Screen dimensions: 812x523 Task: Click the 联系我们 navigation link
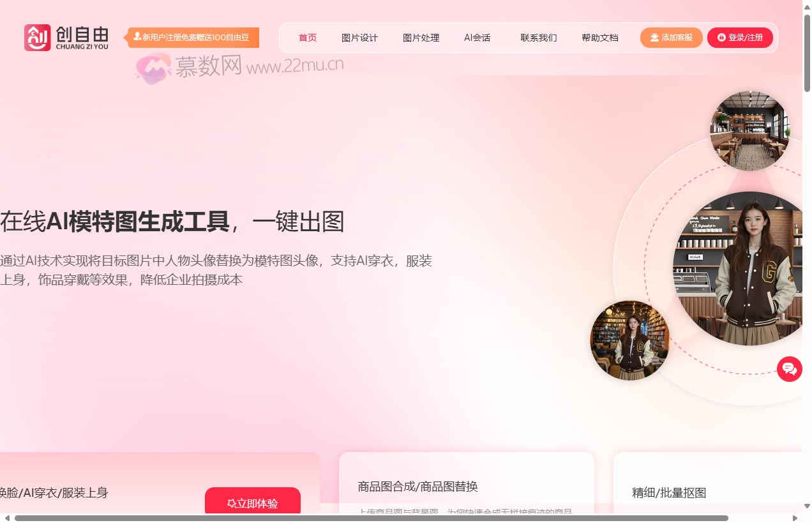(x=539, y=38)
